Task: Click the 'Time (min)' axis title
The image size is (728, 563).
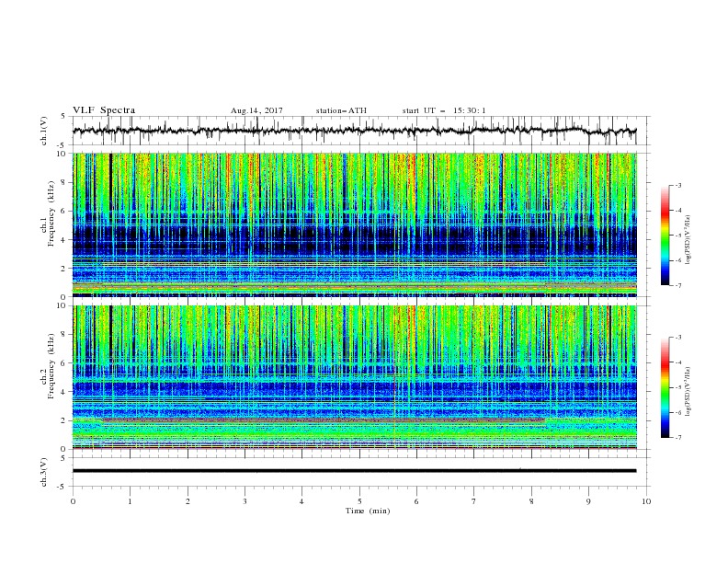Action: click(x=368, y=511)
